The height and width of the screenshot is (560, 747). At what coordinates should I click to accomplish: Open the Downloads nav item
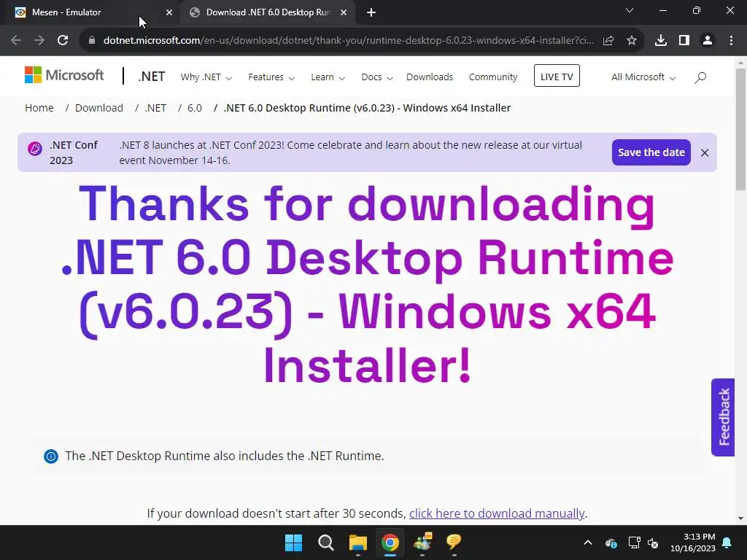pyautogui.click(x=429, y=77)
